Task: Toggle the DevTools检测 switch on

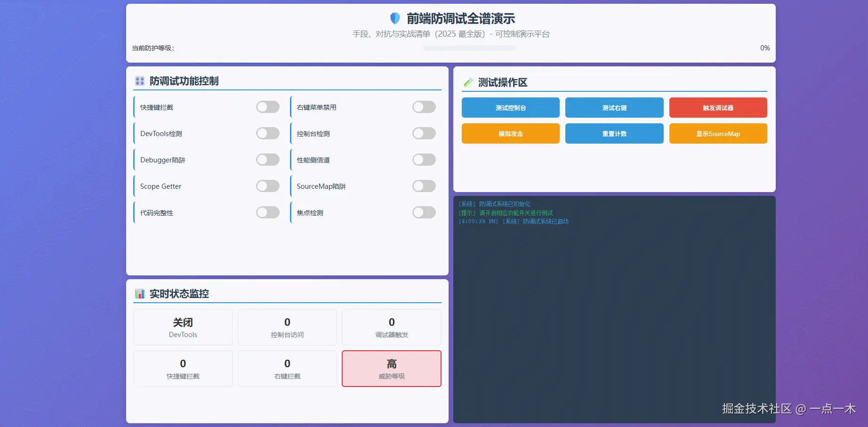Action: tap(267, 133)
